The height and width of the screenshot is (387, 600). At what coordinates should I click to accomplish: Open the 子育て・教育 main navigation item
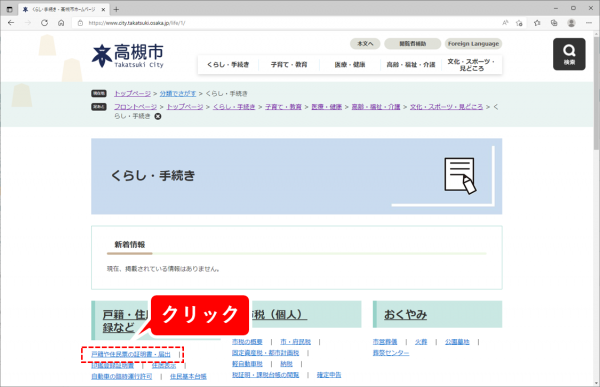click(289, 65)
